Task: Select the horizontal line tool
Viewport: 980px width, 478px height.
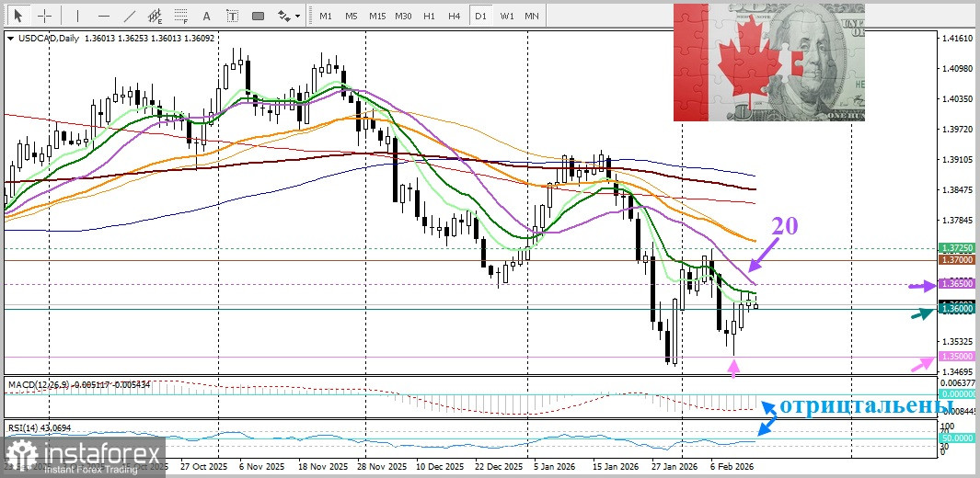Action: point(103,16)
